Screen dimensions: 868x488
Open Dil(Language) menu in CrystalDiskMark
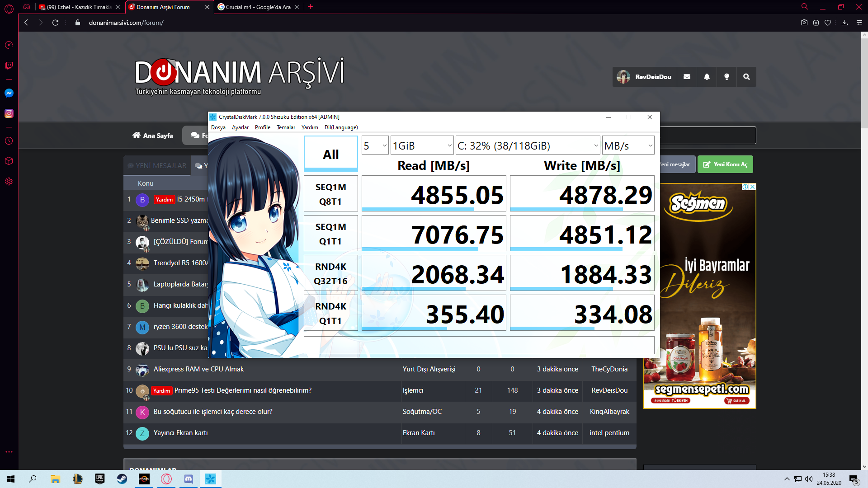pyautogui.click(x=341, y=127)
